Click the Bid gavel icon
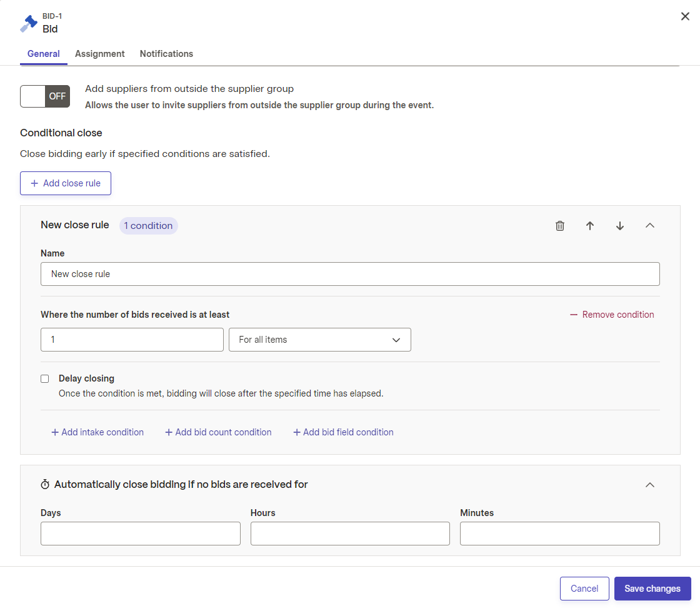Image resolution: width=700 pixels, height=608 pixels. [29, 23]
